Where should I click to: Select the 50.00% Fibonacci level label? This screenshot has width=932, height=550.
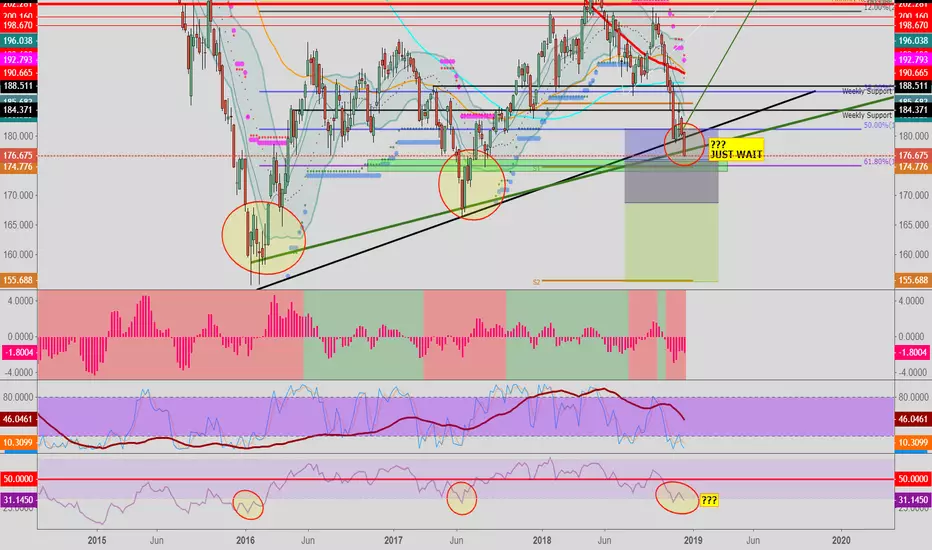878,125
